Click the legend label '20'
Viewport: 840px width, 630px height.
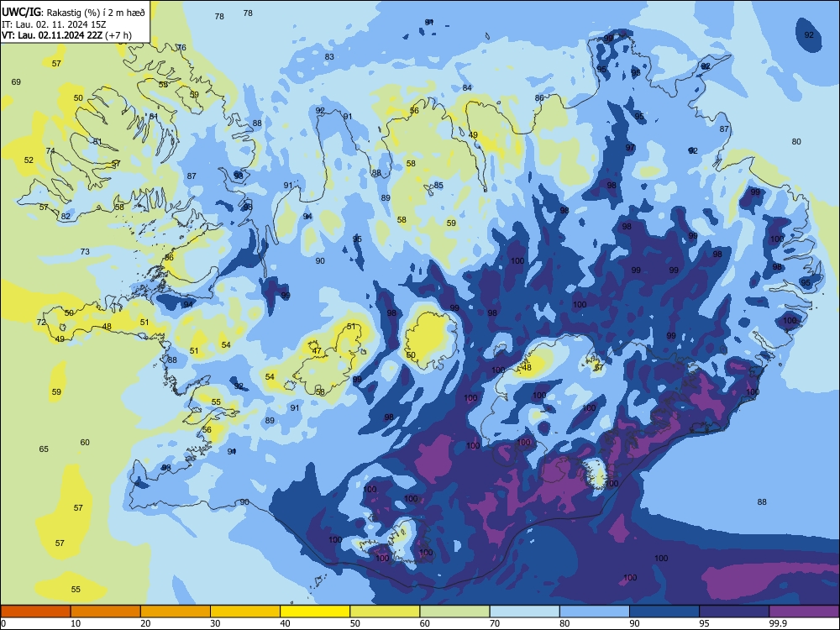click(x=145, y=623)
